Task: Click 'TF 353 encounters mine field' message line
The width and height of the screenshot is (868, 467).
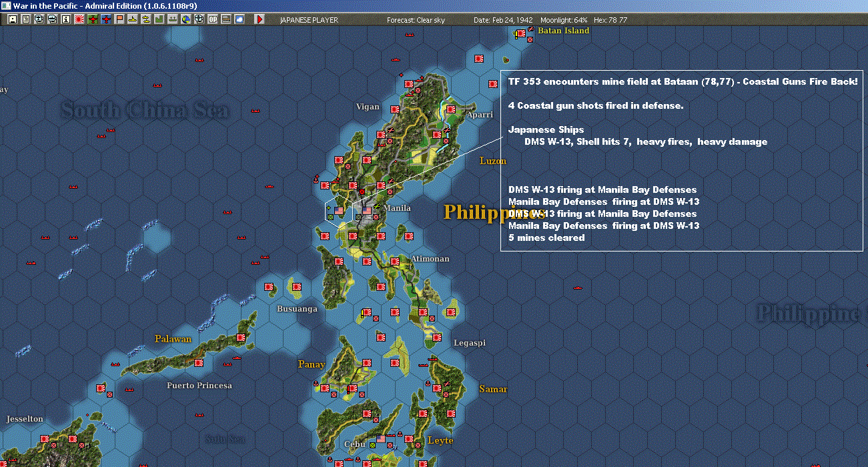Action: [683, 81]
